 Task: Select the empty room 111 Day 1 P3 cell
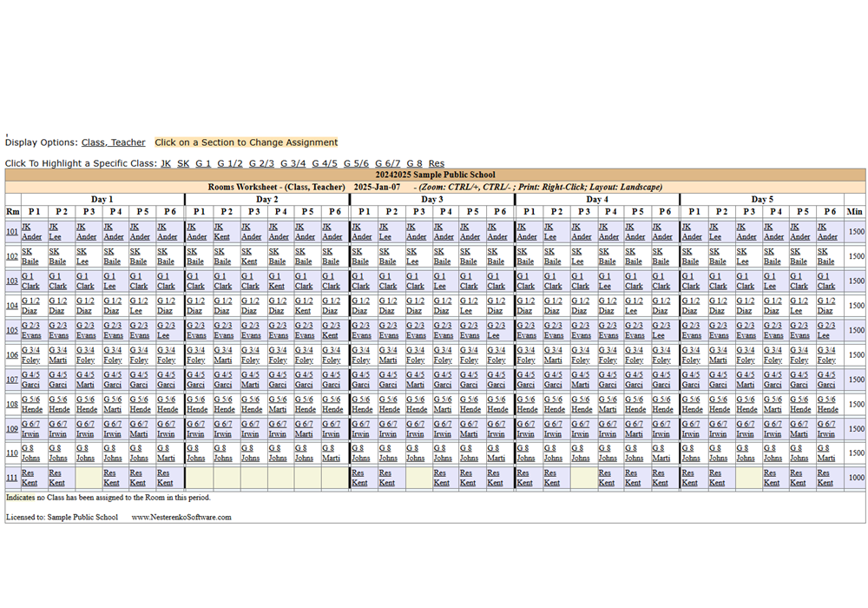click(x=88, y=477)
